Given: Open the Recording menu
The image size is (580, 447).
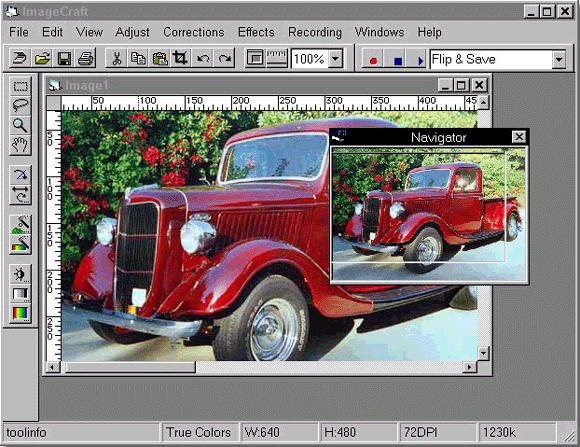Looking at the screenshot, I should tap(315, 32).
